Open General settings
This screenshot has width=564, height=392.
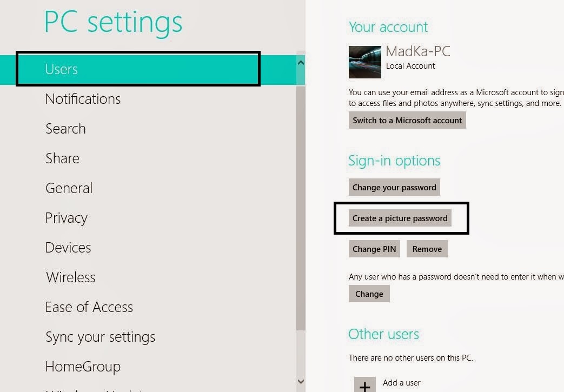[x=69, y=188]
